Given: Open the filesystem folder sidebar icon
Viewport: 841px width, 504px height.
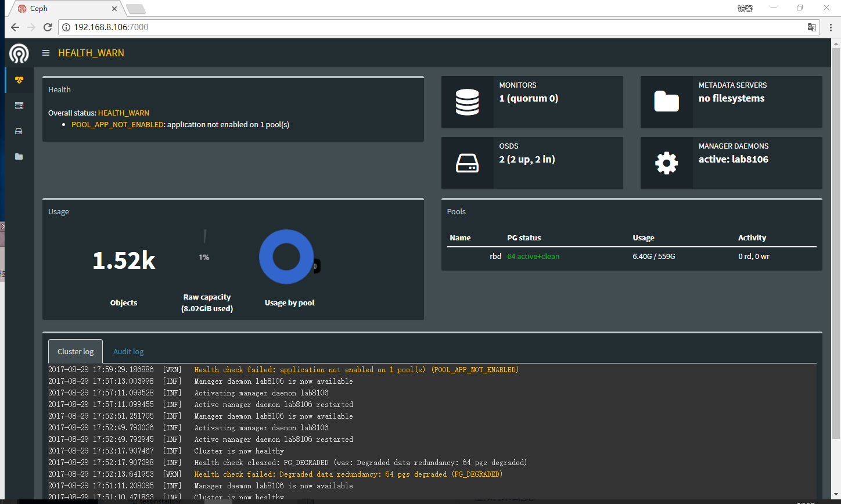Looking at the screenshot, I should (x=19, y=157).
